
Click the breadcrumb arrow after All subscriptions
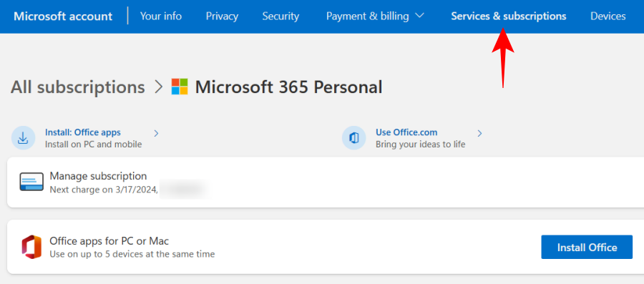tap(159, 87)
